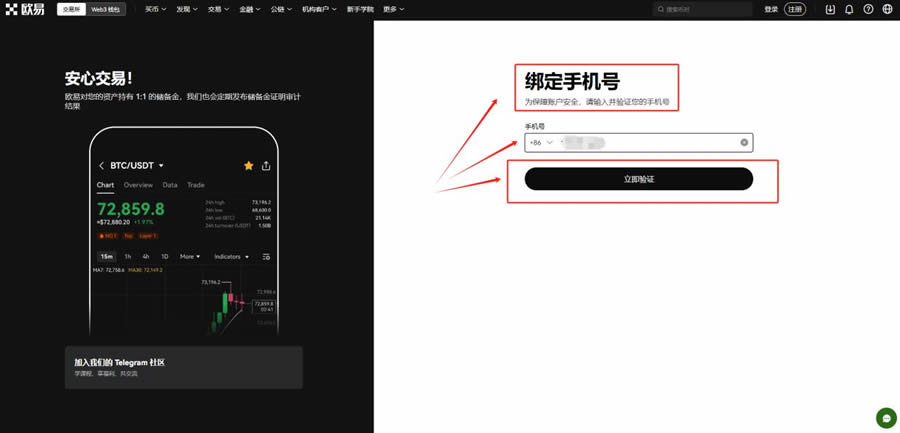Click the share icon beside the star
The height and width of the screenshot is (433, 900).
267,165
